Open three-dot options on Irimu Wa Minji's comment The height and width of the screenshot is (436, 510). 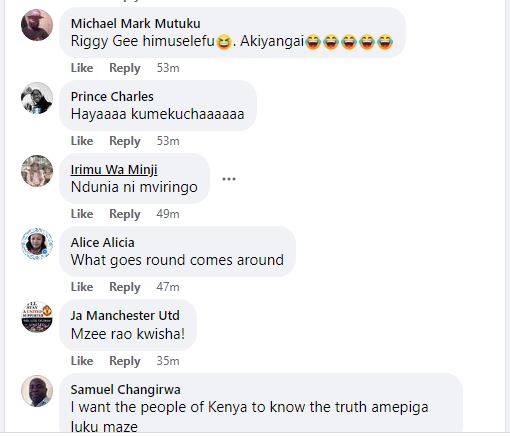tap(229, 179)
